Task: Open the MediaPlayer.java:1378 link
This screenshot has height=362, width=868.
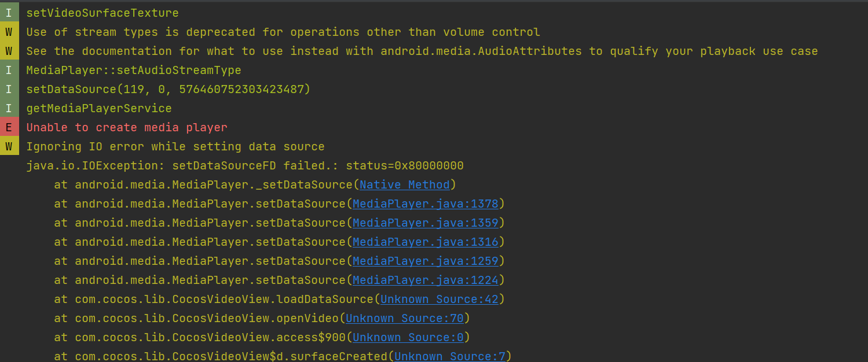Action: coord(426,204)
